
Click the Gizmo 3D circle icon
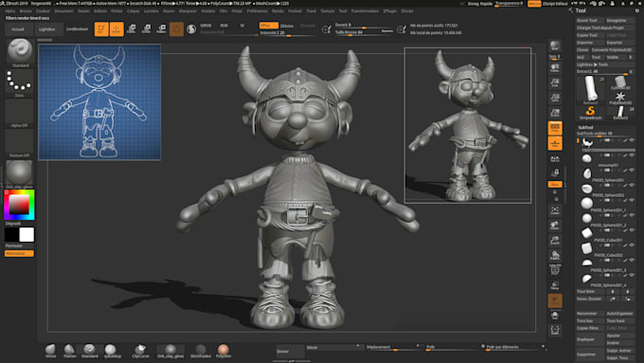point(176,29)
